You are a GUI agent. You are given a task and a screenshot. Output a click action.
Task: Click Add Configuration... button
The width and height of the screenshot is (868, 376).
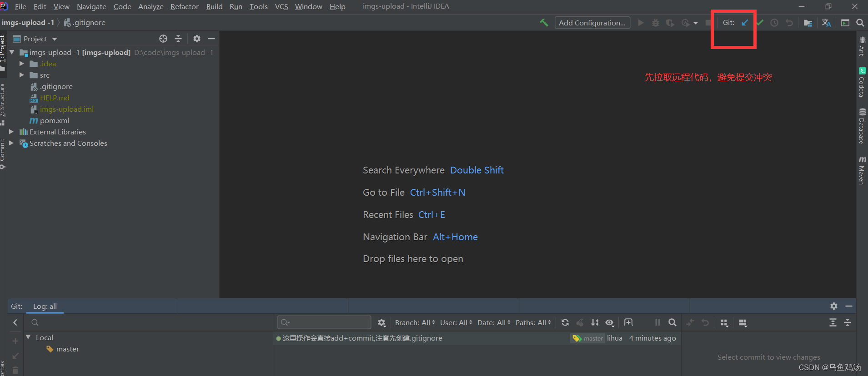(592, 23)
